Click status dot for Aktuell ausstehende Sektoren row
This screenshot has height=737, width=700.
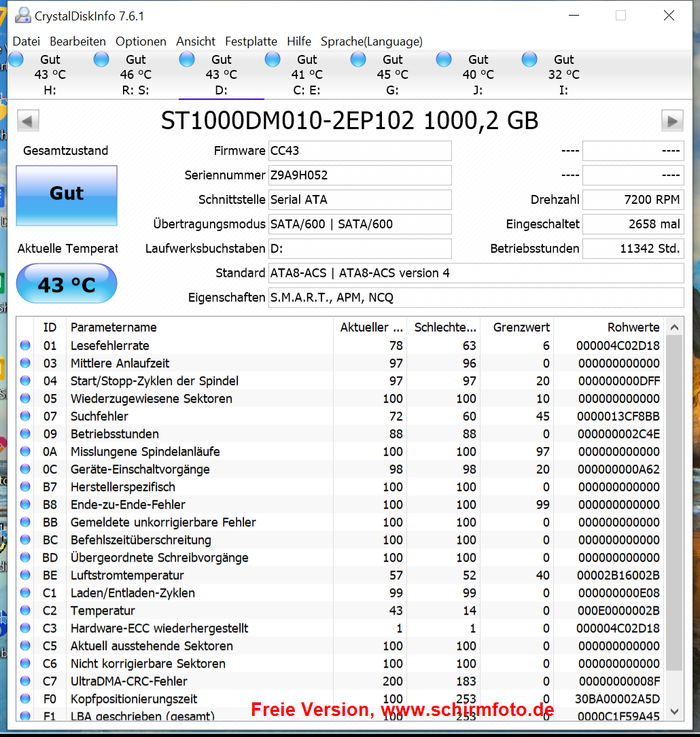point(25,645)
